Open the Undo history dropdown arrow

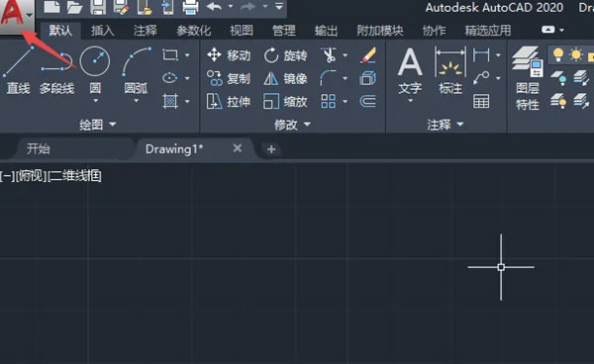[x=231, y=7]
